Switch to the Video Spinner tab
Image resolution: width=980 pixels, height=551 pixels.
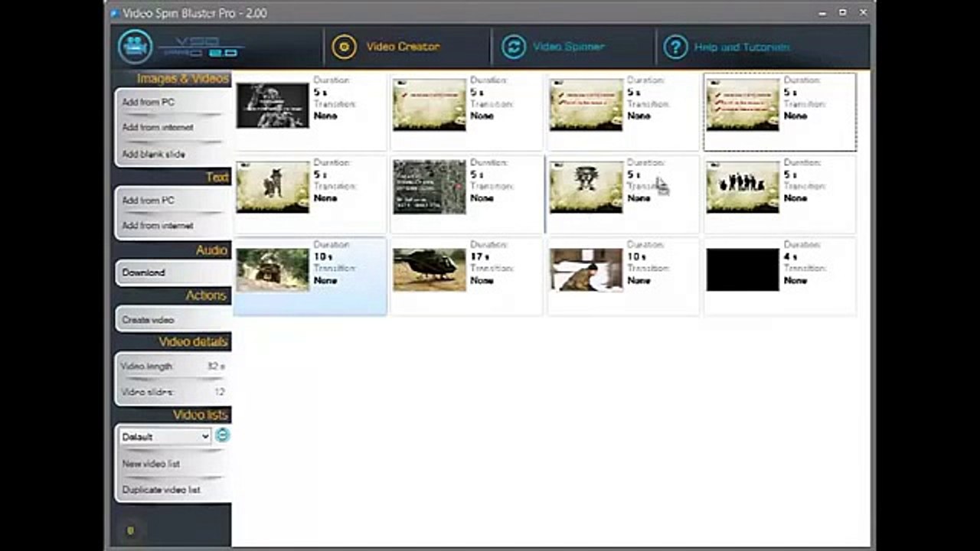(568, 47)
